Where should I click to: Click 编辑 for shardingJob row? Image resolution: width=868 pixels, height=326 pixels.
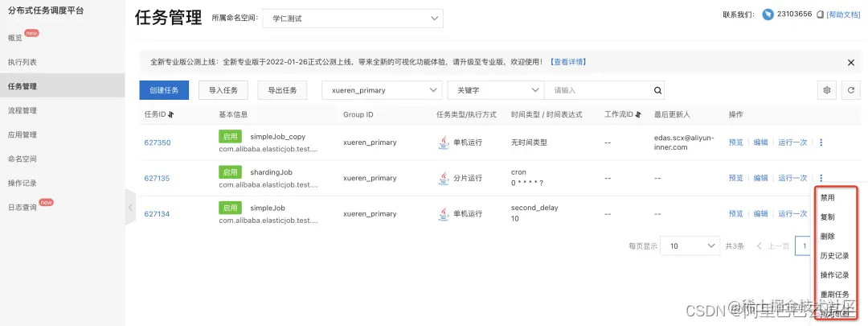tap(760, 178)
